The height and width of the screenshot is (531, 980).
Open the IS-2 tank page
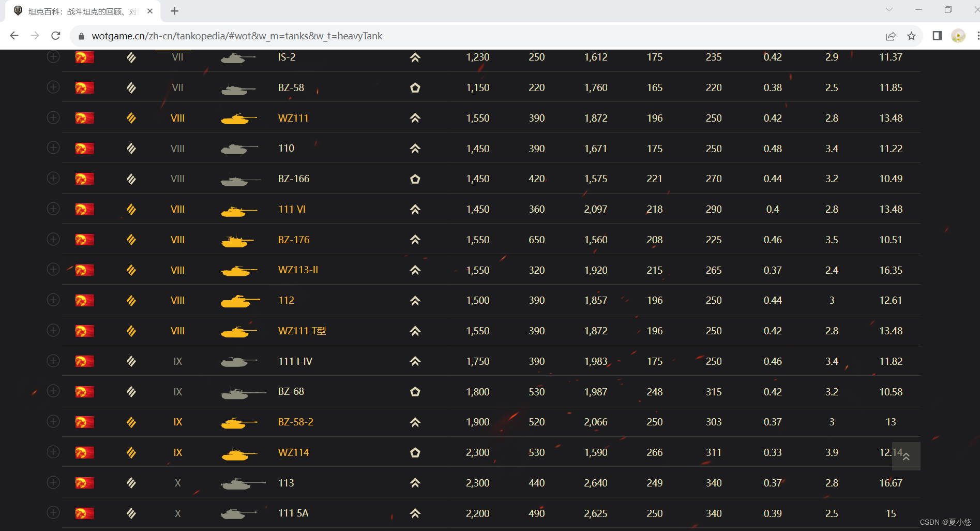tap(287, 57)
